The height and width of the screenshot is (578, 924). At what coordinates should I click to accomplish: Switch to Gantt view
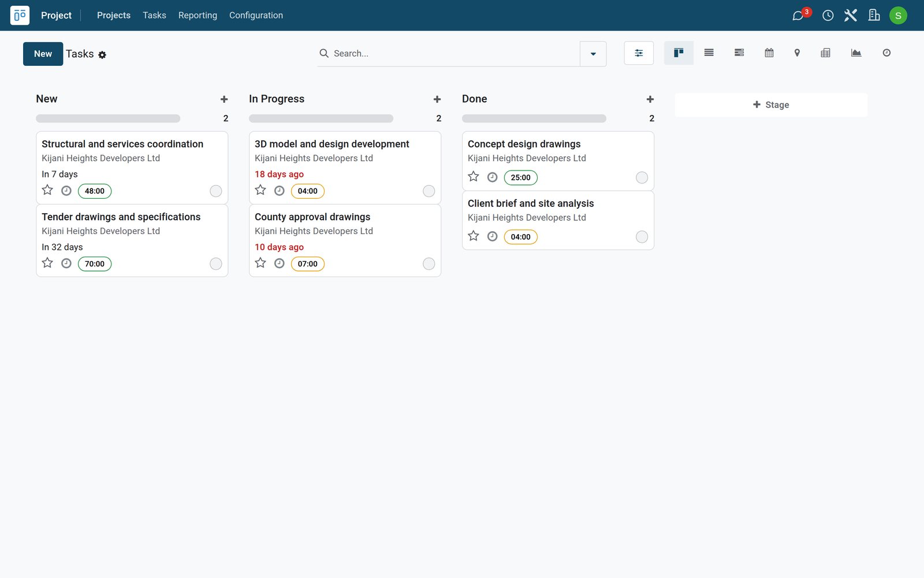coord(739,53)
